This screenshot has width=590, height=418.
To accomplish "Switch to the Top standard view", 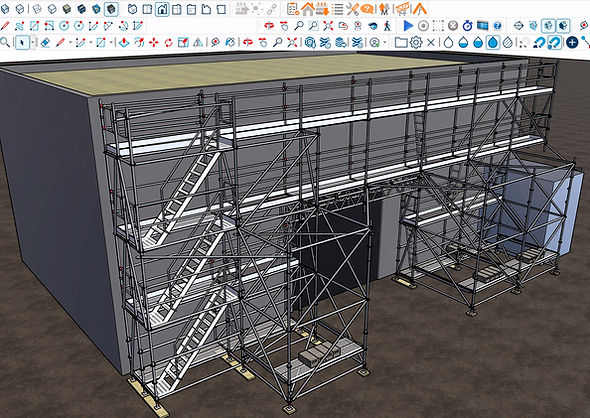I will click(147, 9).
